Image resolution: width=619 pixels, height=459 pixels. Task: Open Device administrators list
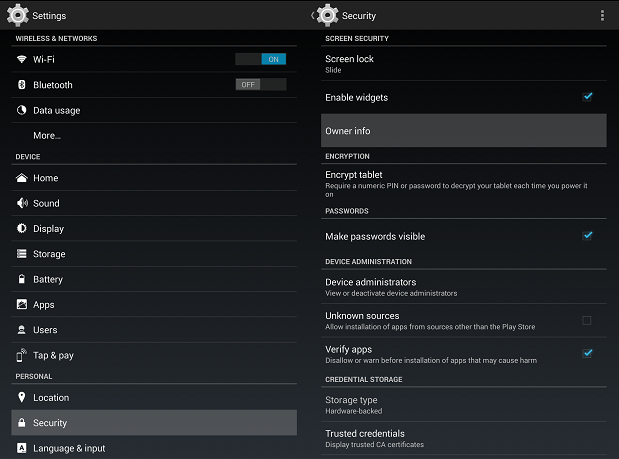[464, 287]
